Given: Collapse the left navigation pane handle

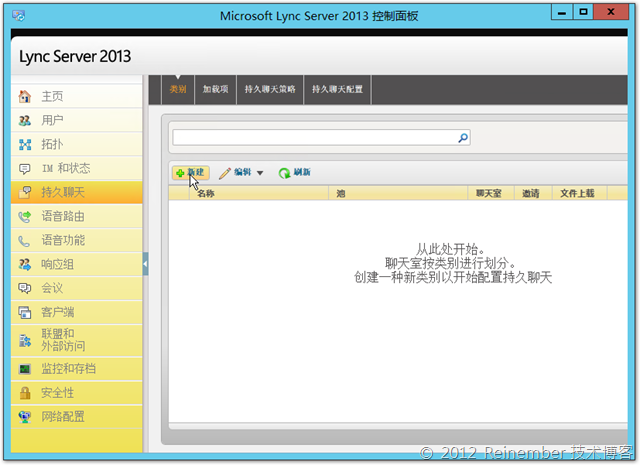Looking at the screenshot, I should tap(145, 264).
